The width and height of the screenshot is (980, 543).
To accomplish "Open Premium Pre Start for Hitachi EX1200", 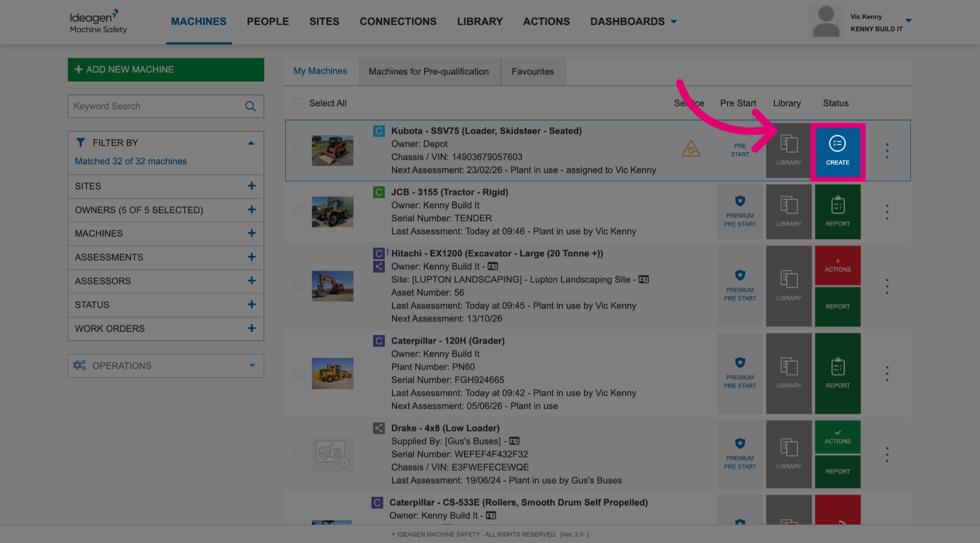I will (740, 286).
